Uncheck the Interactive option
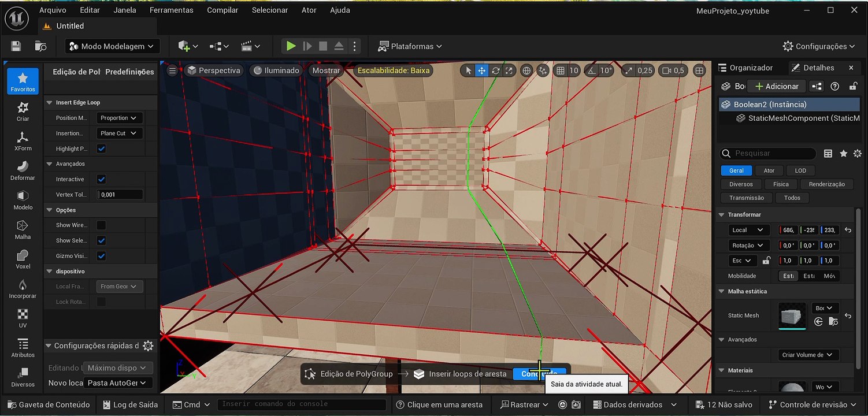 tap(101, 179)
